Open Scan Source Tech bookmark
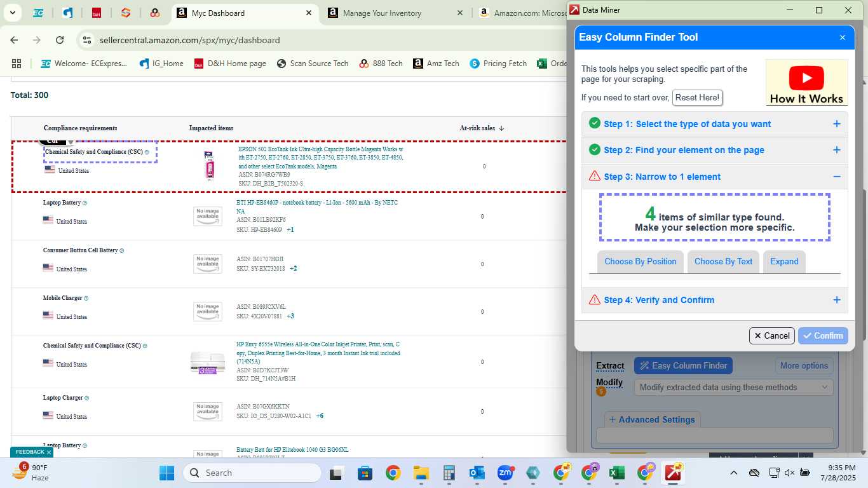 (x=313, y=64)
